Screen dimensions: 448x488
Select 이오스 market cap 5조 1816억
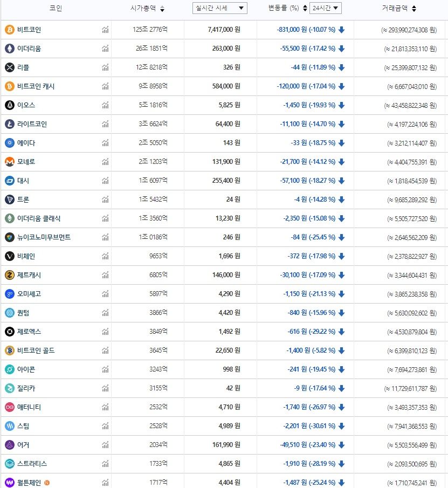[x=153, y=105]
